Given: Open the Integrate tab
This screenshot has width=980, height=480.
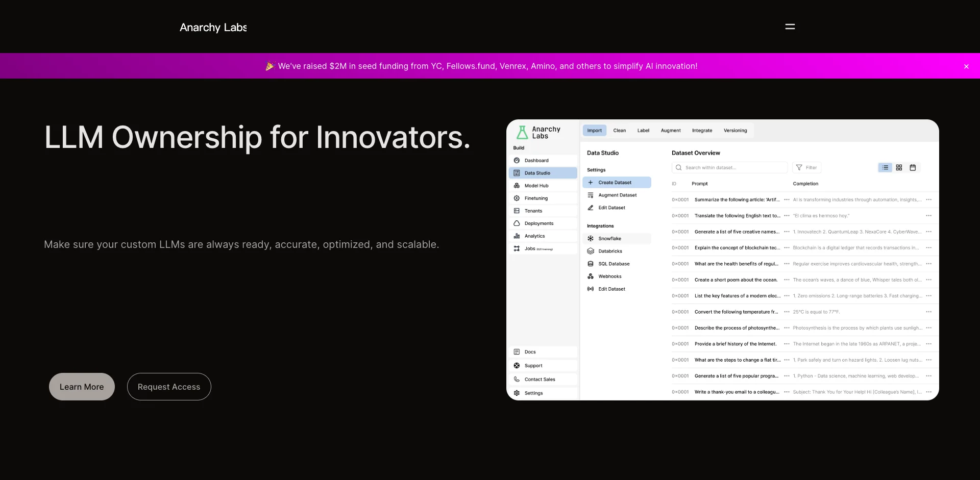Looking at the screenshot, I should [702, 131].
